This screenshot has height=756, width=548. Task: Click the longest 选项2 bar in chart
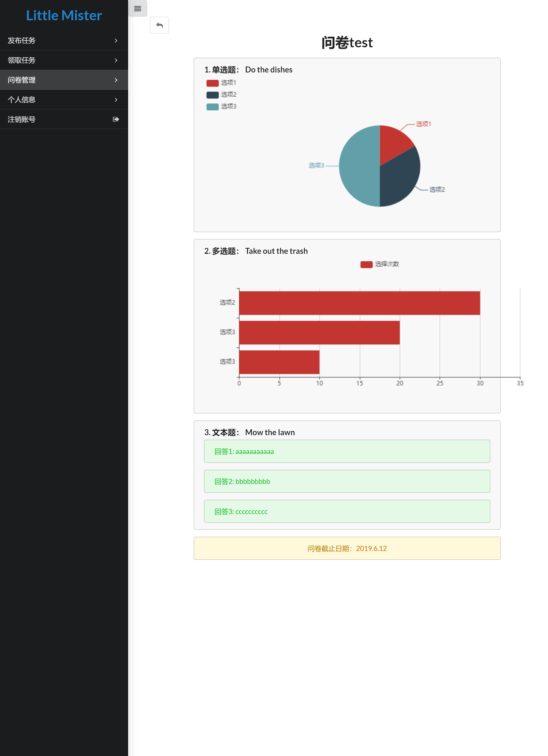coord(359,303)
